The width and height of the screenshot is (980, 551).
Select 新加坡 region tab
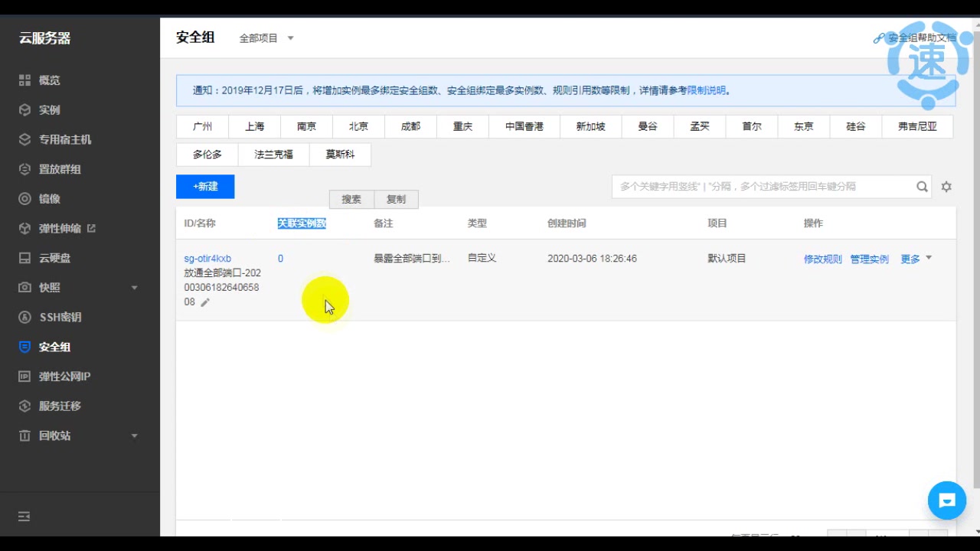(x=591, y=127)
